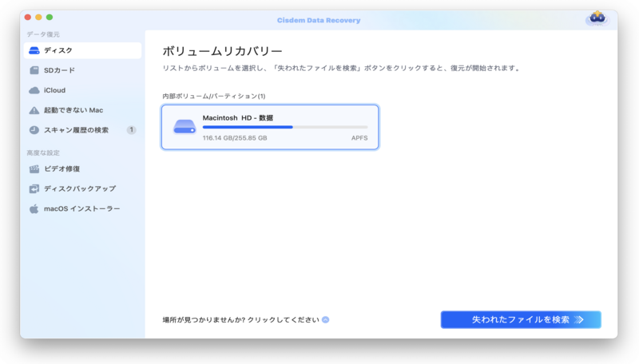
Task: Select the SDカード icon in sidebar
Action: click(34, 70)
